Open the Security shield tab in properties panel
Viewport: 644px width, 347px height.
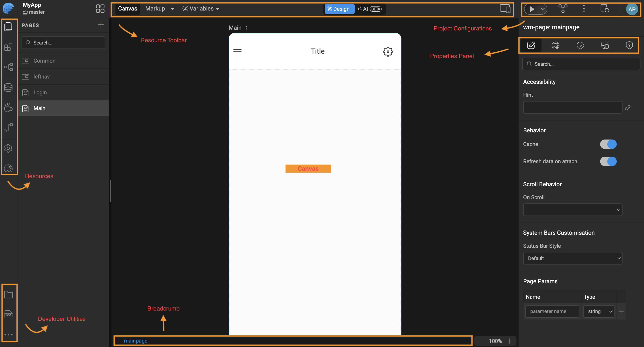[x=629, y=45]
